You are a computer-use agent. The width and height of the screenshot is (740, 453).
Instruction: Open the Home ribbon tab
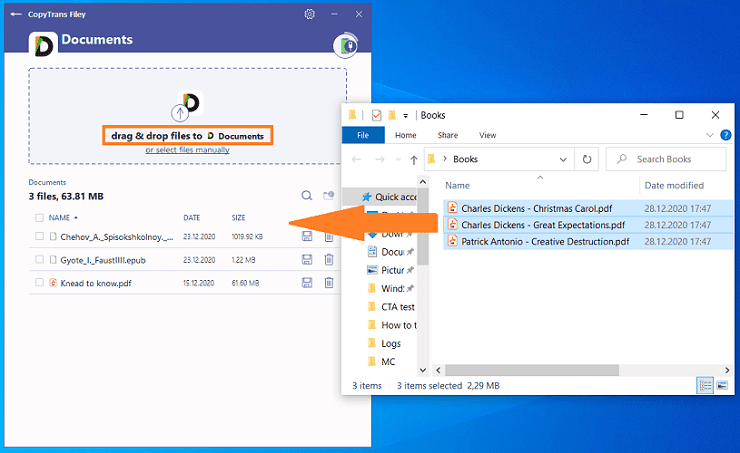405,135
